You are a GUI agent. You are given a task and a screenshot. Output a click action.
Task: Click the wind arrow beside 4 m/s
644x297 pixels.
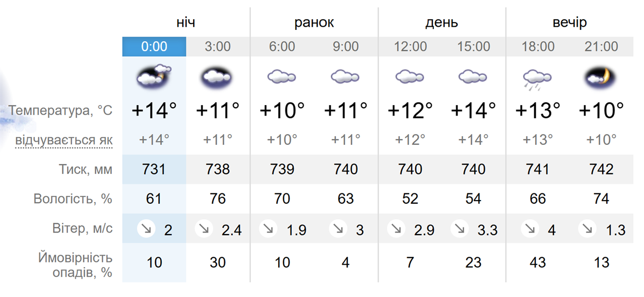click(530, 228)
